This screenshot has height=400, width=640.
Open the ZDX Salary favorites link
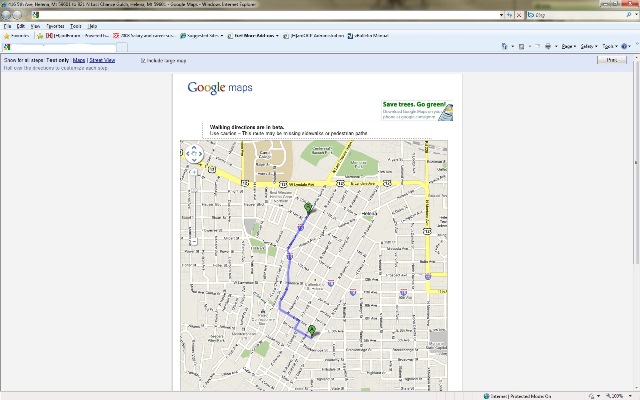tap(144, 36)
